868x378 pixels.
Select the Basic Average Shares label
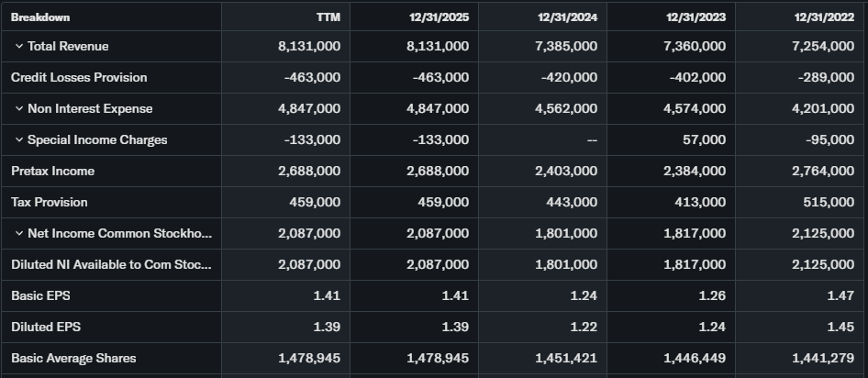pos(73,359)
